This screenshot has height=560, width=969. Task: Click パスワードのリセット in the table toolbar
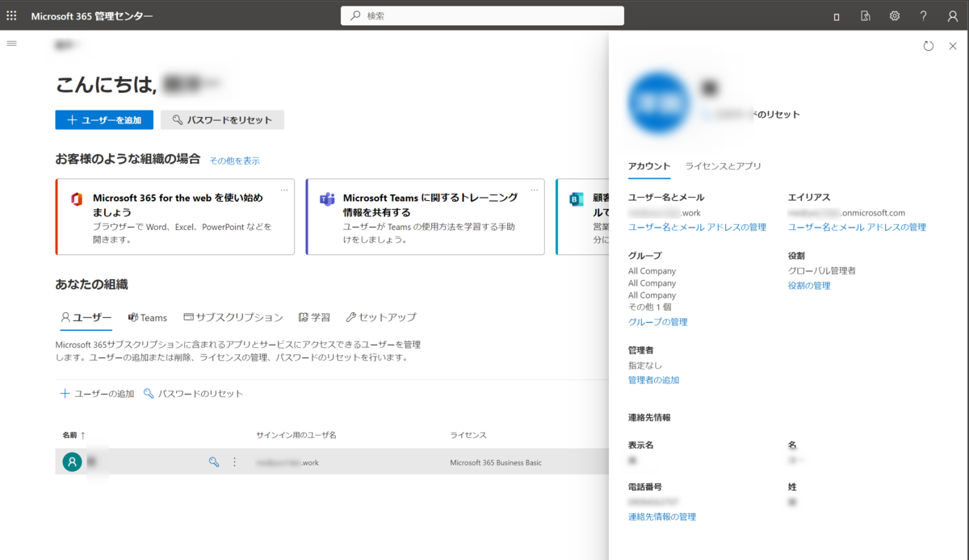pyautogui.click(x=193, y=394)
